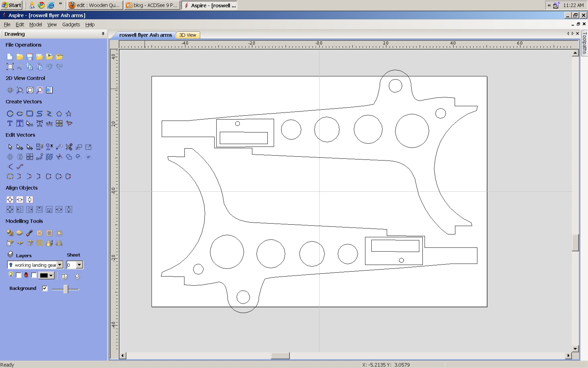Click the scroll down arrow of vertical scrollbar
The image size is (588, 368).
pyautogui.click(x=575, y=349)
